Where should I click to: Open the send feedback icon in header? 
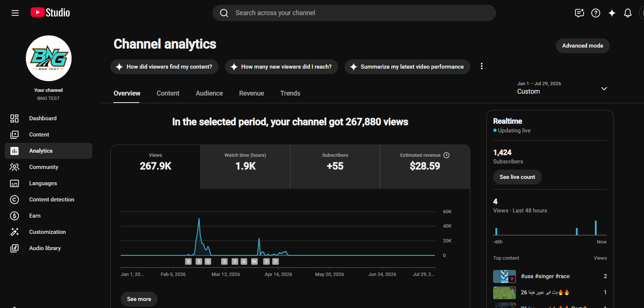579,13
